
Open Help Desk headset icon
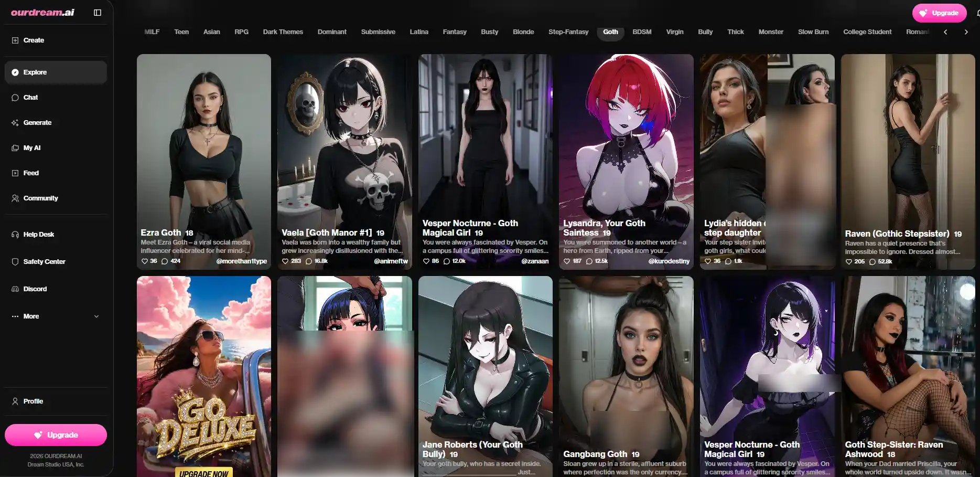15,235
